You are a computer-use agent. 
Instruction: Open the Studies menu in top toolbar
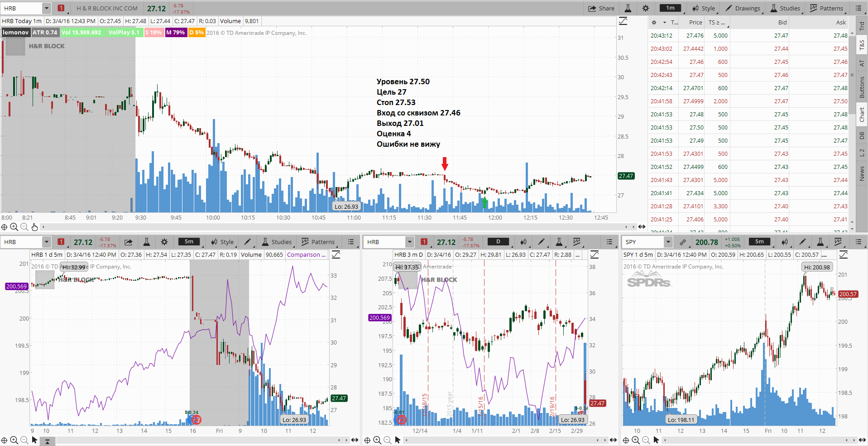click(x=785, y=8)
